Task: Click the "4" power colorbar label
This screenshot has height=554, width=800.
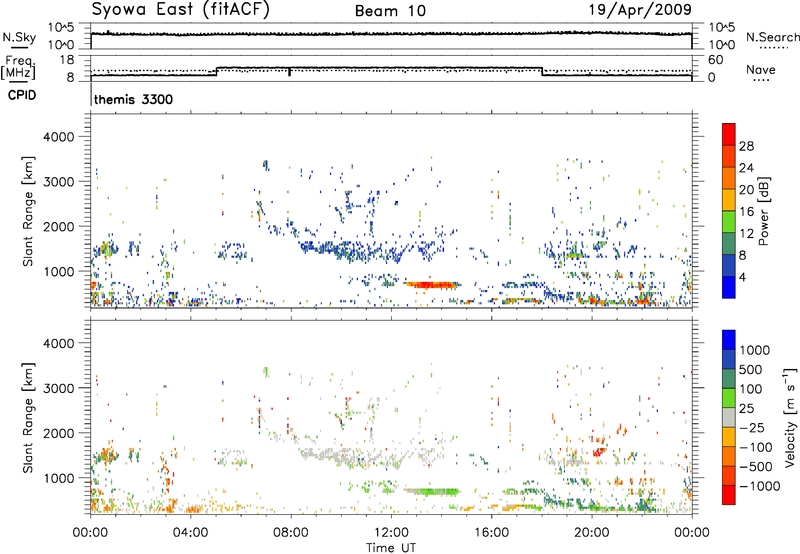Action: pos(742,278)
